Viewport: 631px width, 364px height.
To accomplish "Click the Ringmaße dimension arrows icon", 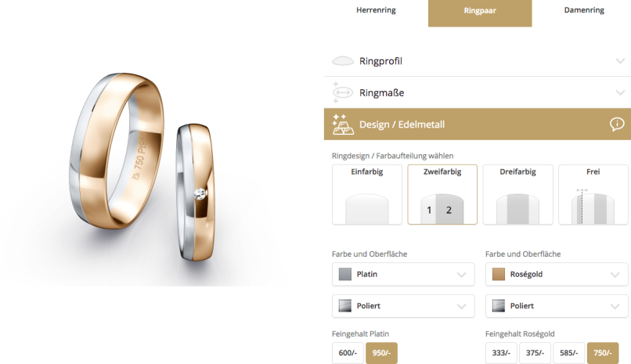I will point(342,93).
